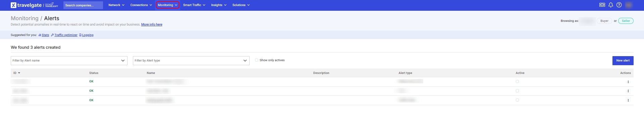The width and height of the screenshot is (644, 122).
Task: Click OK status in second alert row
Action: [x=91, y=91]
